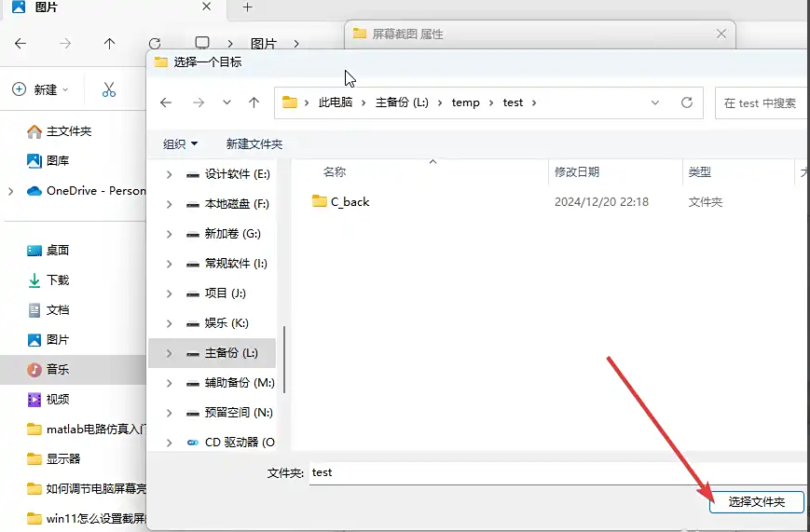Open the recent locations dropdown arrow
The image size is (810, 532).
pos(226,102)
